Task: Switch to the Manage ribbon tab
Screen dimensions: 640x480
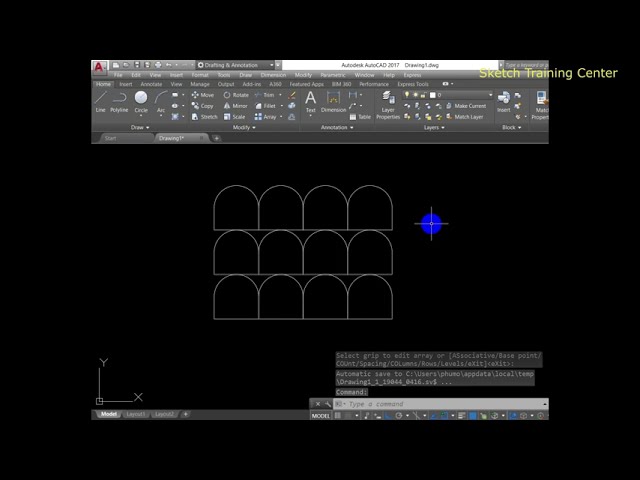Action: [200, 84]
